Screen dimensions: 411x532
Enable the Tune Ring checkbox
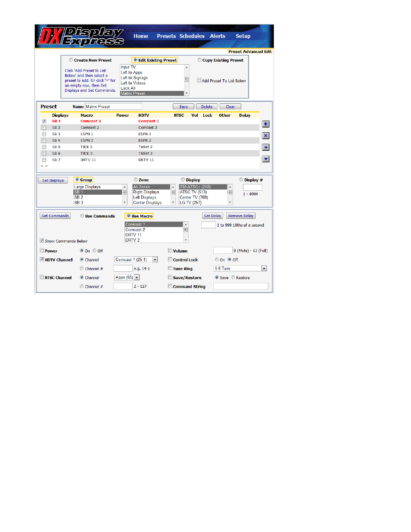[x=170, y=268]
